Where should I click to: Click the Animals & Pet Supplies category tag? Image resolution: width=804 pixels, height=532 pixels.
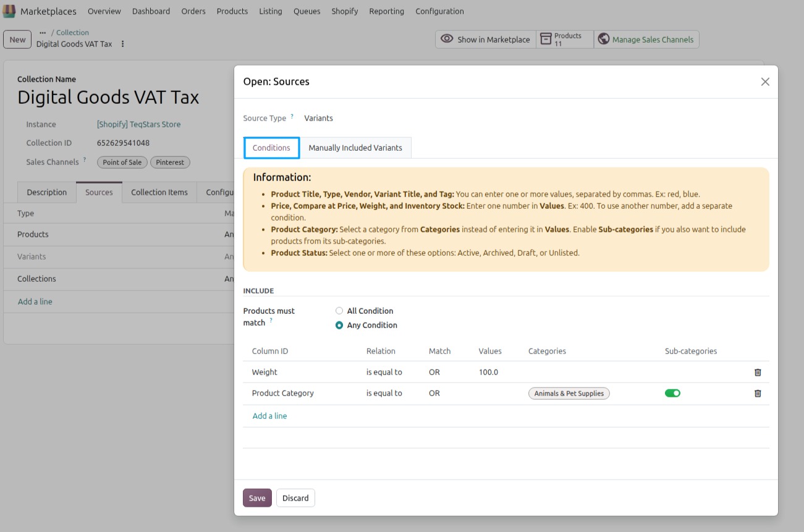tap(569, 394)
